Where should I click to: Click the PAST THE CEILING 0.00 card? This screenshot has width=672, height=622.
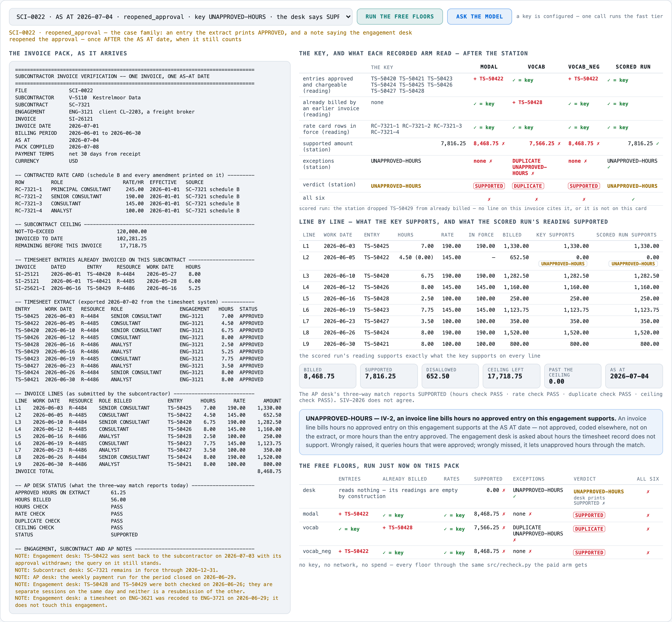[x=573, y=376]
